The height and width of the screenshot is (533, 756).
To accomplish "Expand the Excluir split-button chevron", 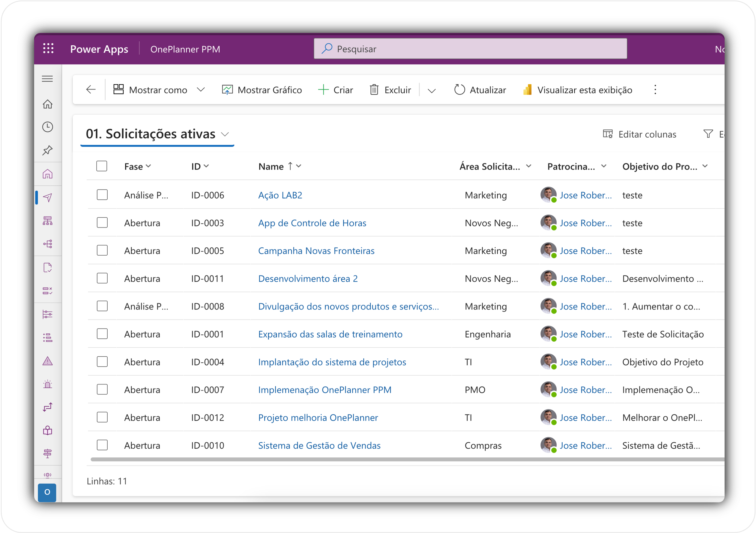I will [x=431, y=91].
